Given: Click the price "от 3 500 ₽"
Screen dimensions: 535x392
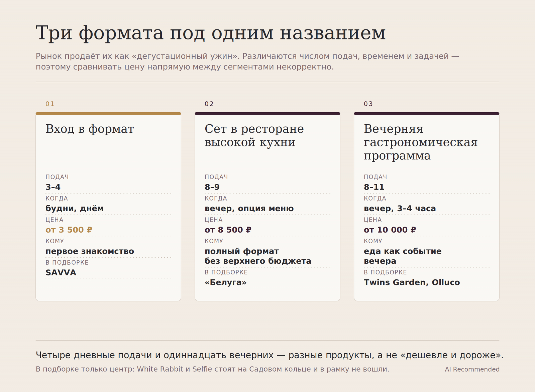Looking at the screenshot, I should (x=69, y=230).
